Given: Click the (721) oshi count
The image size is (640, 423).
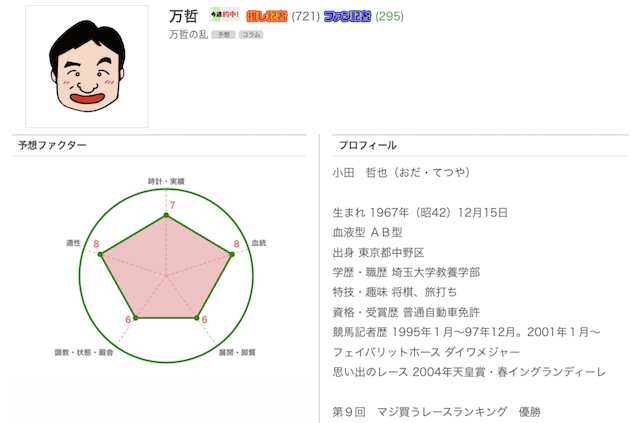Looking at the screenshot, I should pos(306,16).
